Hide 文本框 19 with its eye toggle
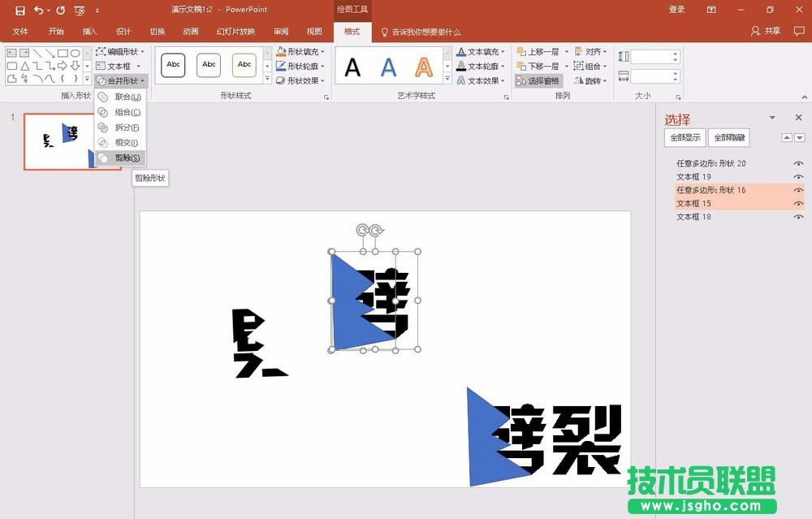 point(797,177)
